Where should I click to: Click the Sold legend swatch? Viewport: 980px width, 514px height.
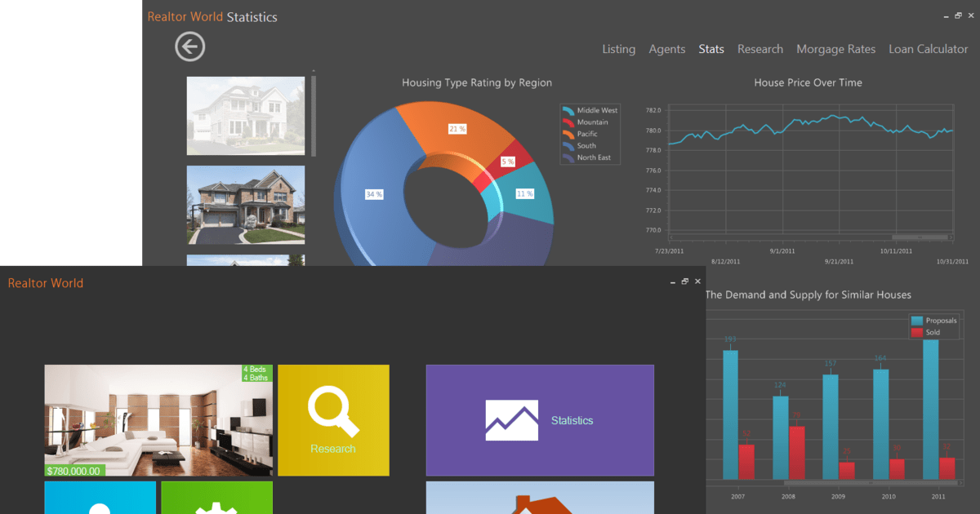click(x=916, y=332)
